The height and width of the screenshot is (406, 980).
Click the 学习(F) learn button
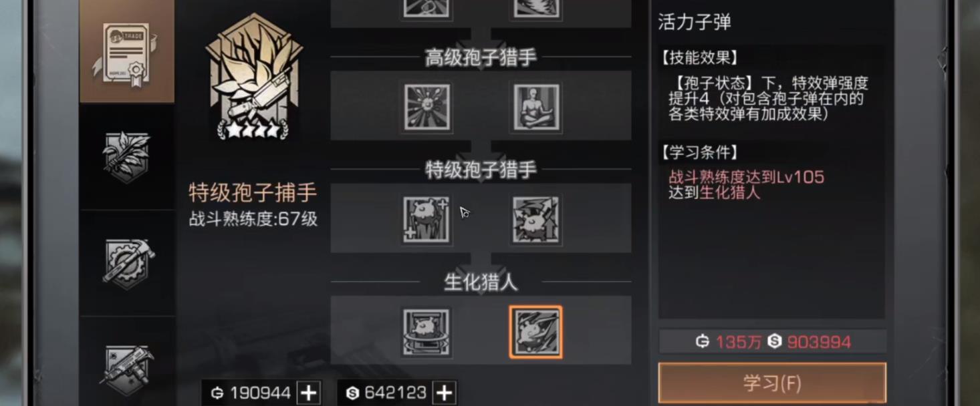click(772, 383)
